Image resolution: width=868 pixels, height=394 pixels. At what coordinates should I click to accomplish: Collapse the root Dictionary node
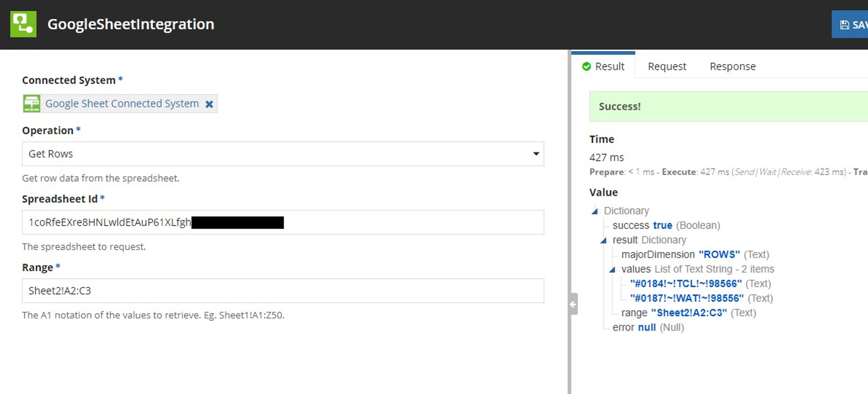(x=595, y=211)
